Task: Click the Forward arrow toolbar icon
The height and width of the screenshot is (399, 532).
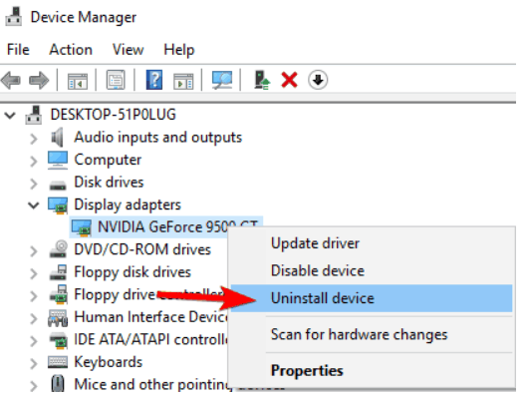Action: tap(39, 81)
